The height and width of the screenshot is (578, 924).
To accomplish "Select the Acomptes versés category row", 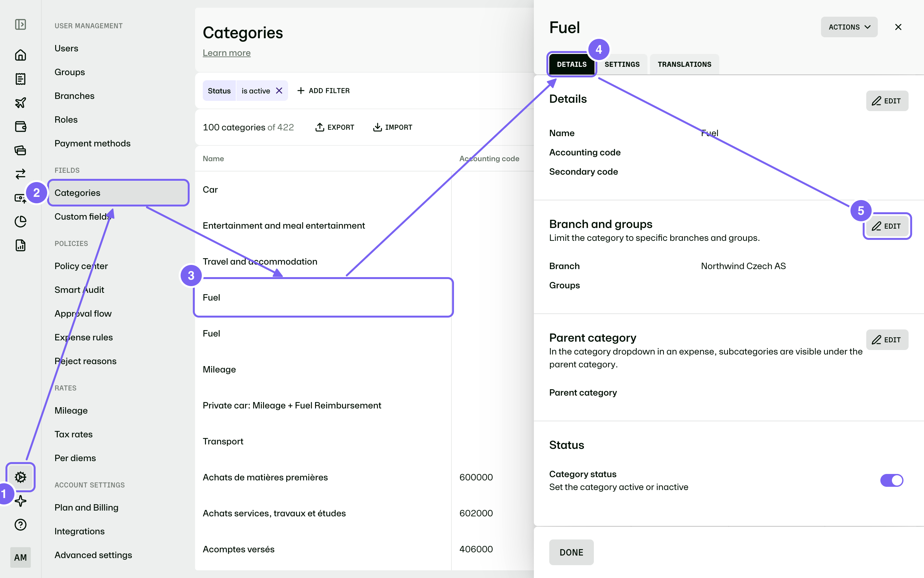I will coord(323,549).
